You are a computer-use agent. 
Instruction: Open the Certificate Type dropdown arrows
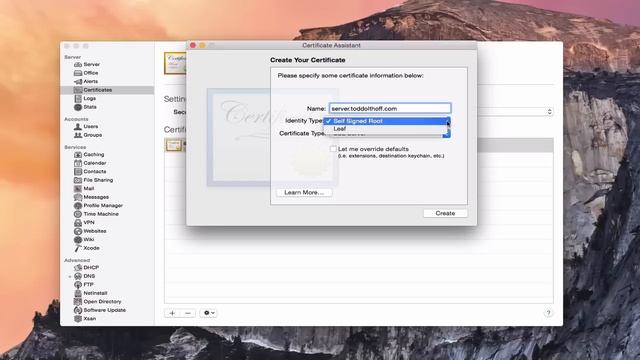coord(447,133)
